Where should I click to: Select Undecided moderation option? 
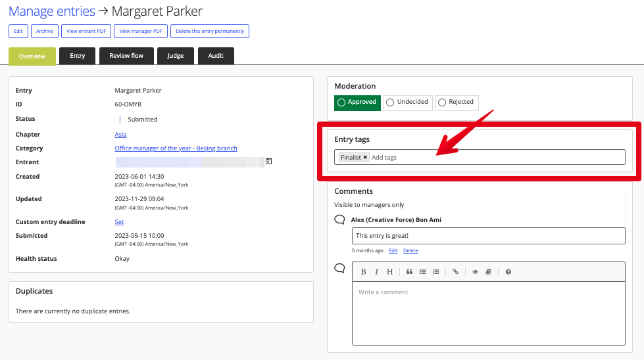[408, 102]
